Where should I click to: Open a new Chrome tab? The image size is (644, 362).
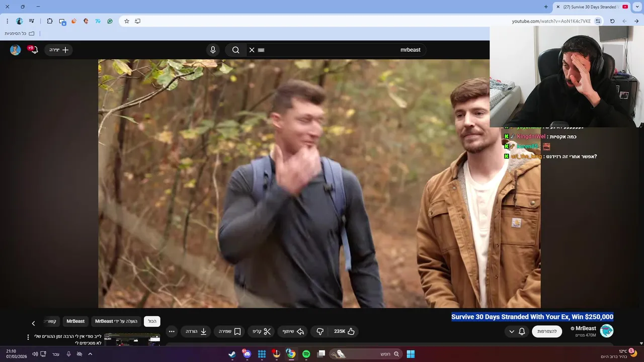coord(546,7)
